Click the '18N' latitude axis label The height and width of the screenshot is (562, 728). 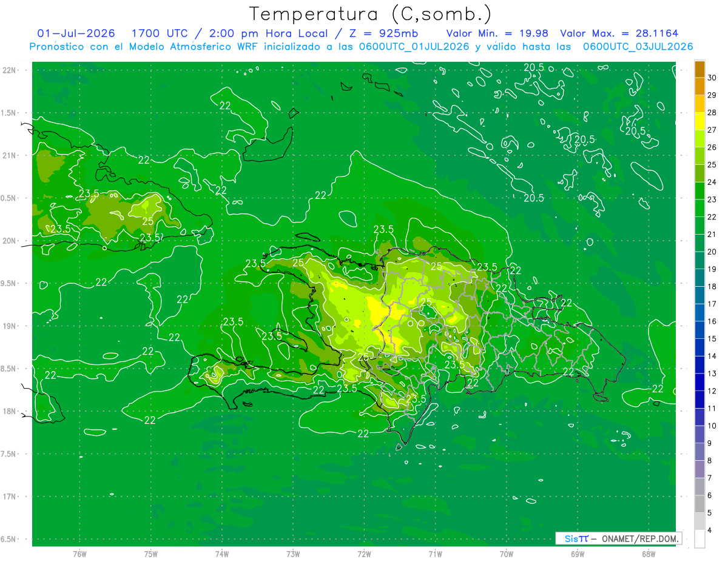(9, 412)
